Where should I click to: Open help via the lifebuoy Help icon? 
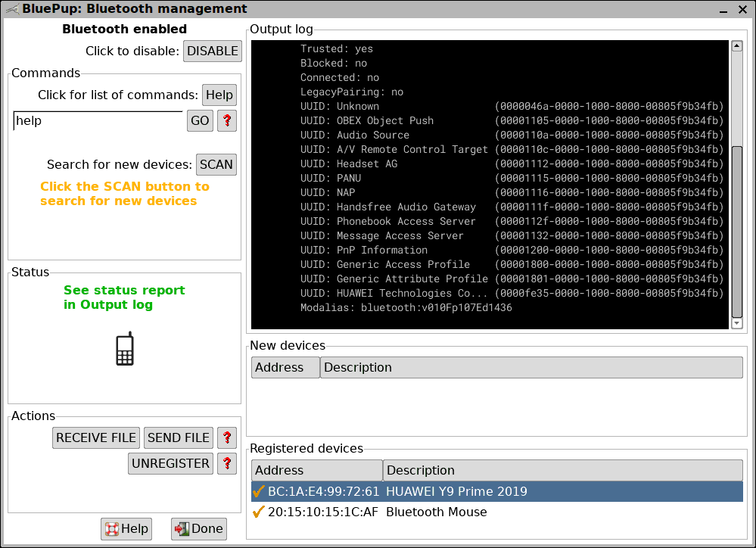126,529
